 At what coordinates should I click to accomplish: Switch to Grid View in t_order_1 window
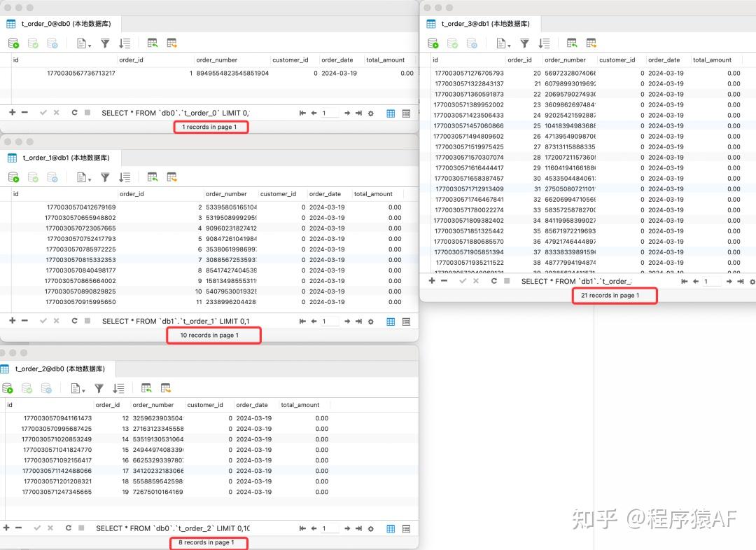pyautogui.click(x=391, y=321)
